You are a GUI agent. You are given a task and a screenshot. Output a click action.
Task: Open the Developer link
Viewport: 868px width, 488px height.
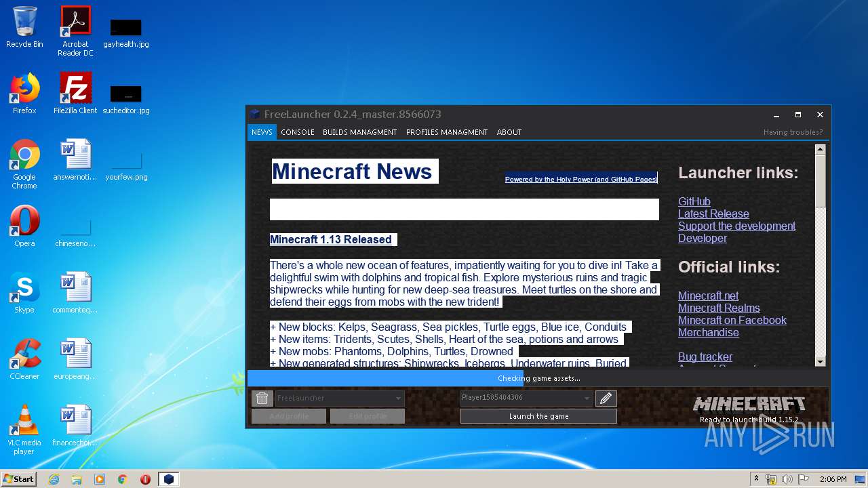click(703, 238)
